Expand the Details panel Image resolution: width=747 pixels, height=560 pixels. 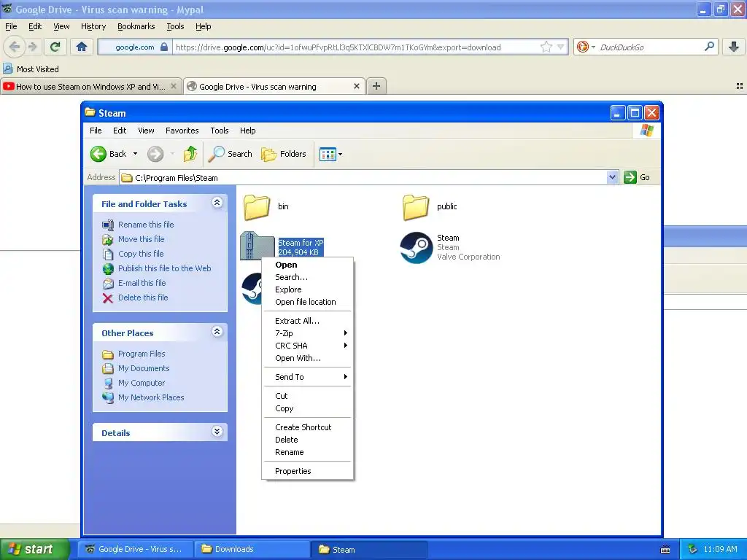[217, 432]
